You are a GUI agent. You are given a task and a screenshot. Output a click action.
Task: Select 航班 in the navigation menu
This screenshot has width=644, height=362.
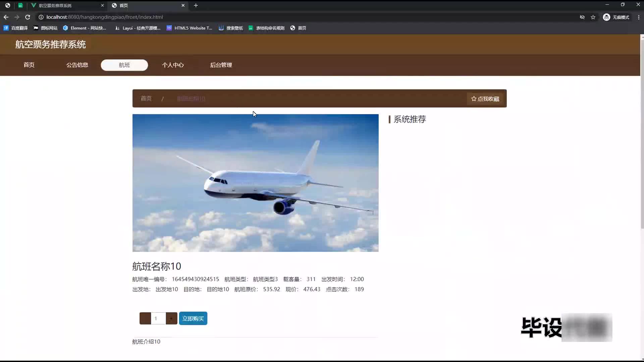click(124, 65)
